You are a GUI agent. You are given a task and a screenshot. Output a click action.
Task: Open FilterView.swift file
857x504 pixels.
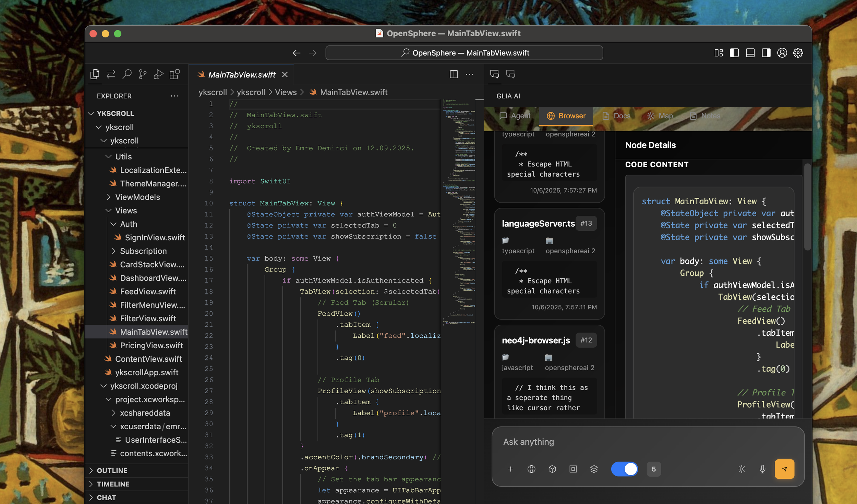136,318
